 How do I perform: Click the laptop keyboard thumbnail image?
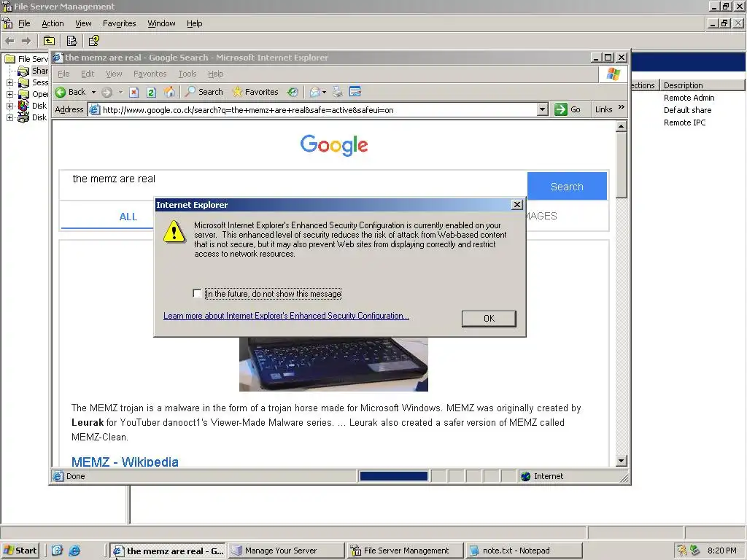(333, 365)
